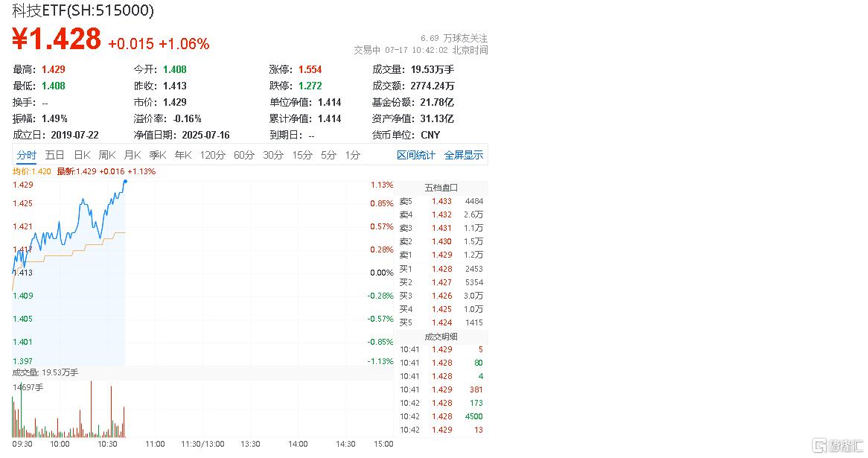The height and width of the screenshot is (458, 868).
Task: Click the 昨收 value 1.413
Action: [x=174, y=86]
